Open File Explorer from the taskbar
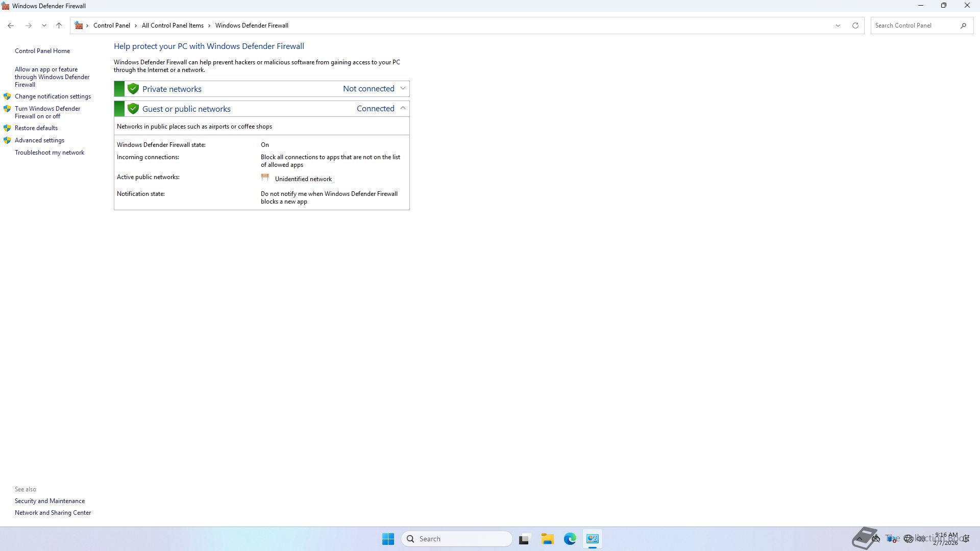 pos(548,539)
